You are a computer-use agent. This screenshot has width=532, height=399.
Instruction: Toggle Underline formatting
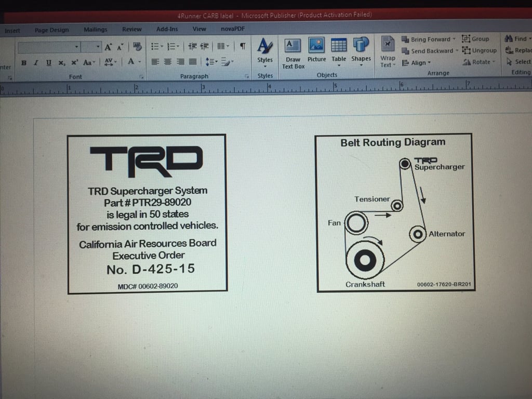[49, 63]
